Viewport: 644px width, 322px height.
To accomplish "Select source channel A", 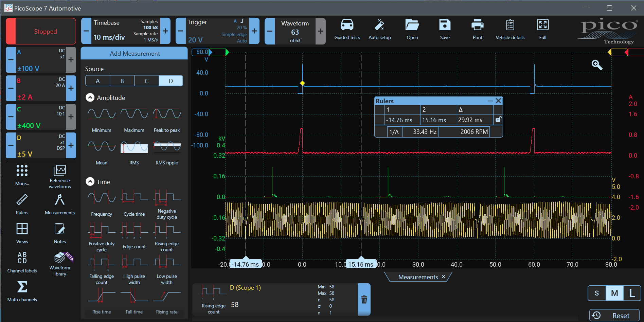I will 98,81.
